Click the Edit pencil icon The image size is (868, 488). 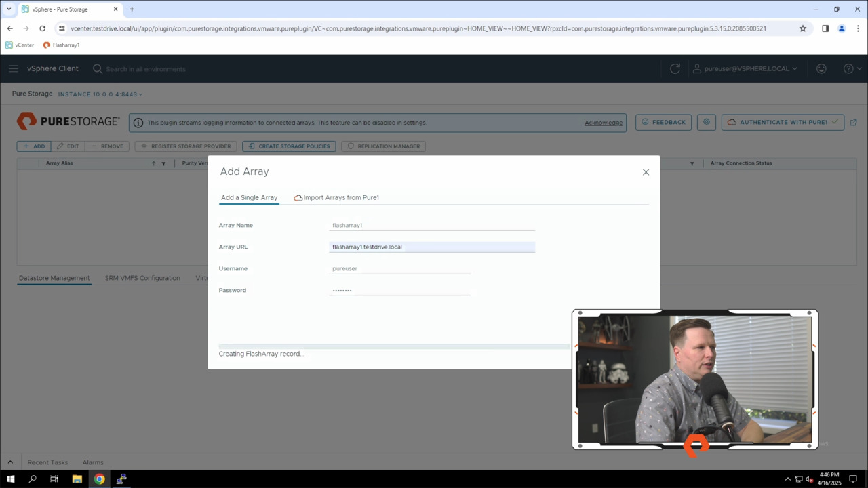click(60, 146)
